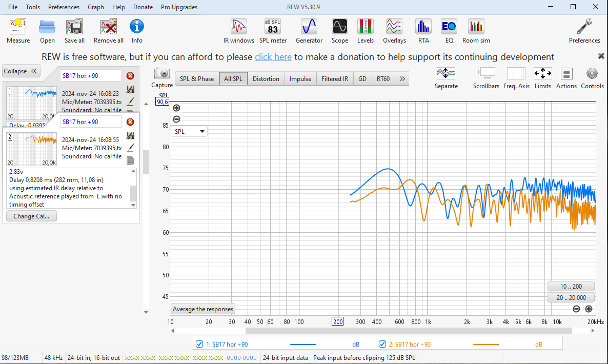The width and height of the screenshot is (608, 364).
Task: Uncheck trace 1: SB17 hor +90
Action: tap(199, 345)
